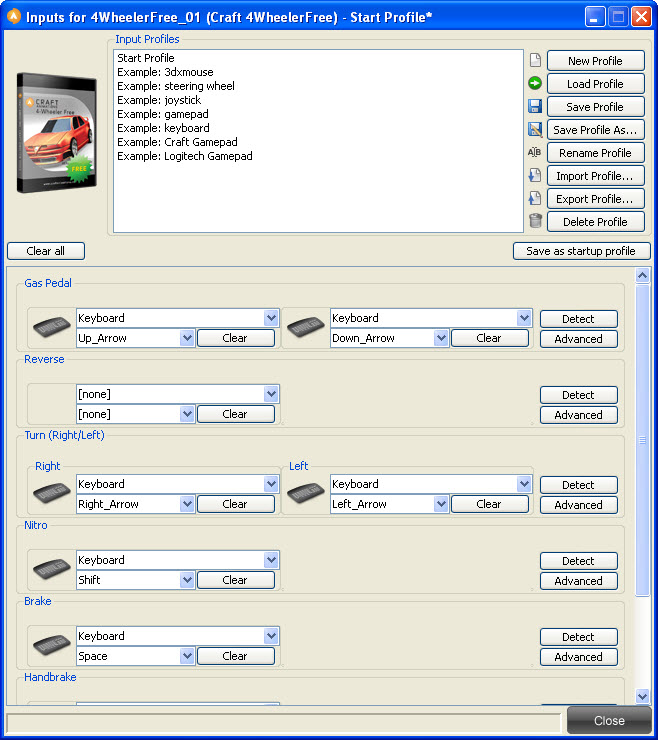Screen dimensions: 658x740
Task: Click the Craft application icon in title bar
Action: (14, 17)
